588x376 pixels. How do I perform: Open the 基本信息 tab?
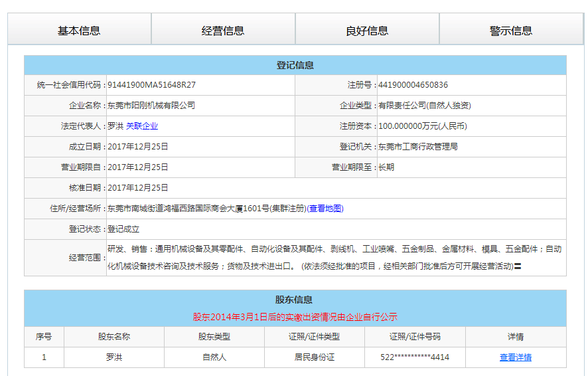click(79, 31)
